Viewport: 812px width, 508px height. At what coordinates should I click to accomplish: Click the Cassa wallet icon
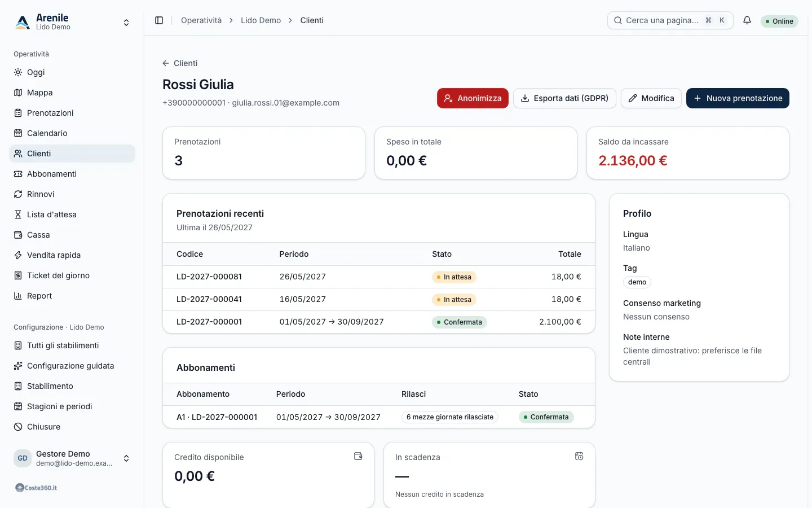point(18,235)
